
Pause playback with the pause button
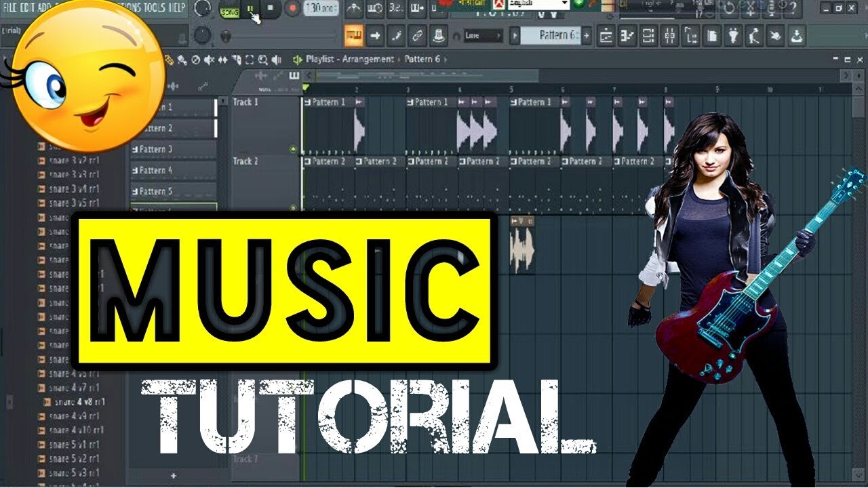(x=250, y=9)
